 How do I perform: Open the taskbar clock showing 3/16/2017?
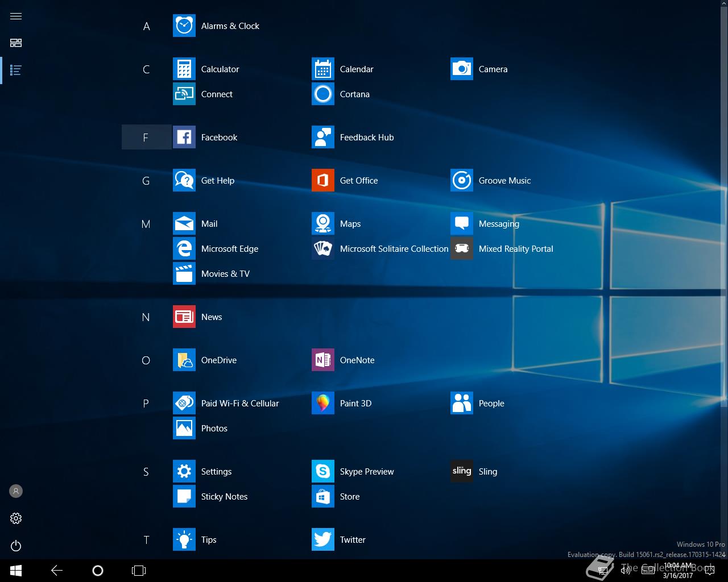tap(678, 571)
